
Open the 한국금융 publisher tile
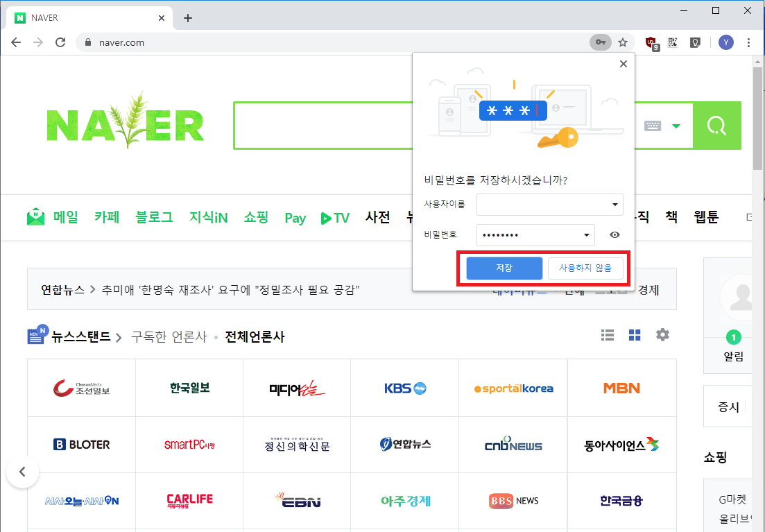pyautogui.click(x=621, y=501)
